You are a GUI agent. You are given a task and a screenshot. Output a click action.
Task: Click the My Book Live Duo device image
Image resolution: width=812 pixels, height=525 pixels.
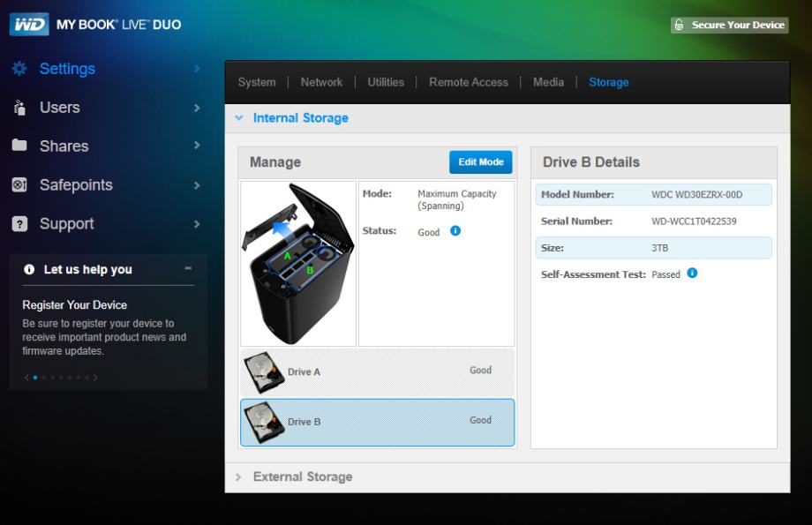pyautogui.click(x=297, y=264)
